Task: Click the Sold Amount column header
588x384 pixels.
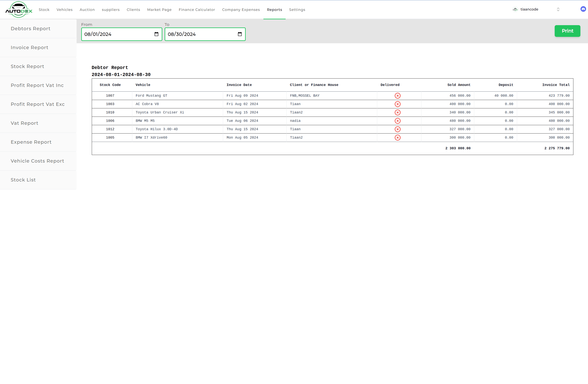Action: (459, 85)
